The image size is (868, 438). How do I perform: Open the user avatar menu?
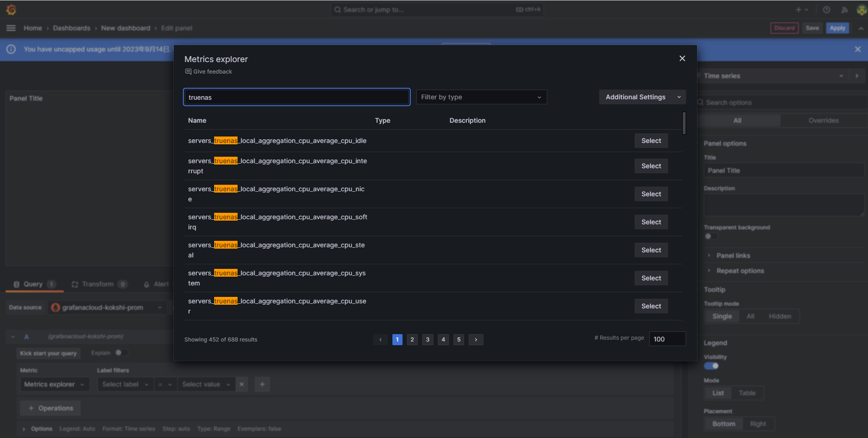point(862,10)
